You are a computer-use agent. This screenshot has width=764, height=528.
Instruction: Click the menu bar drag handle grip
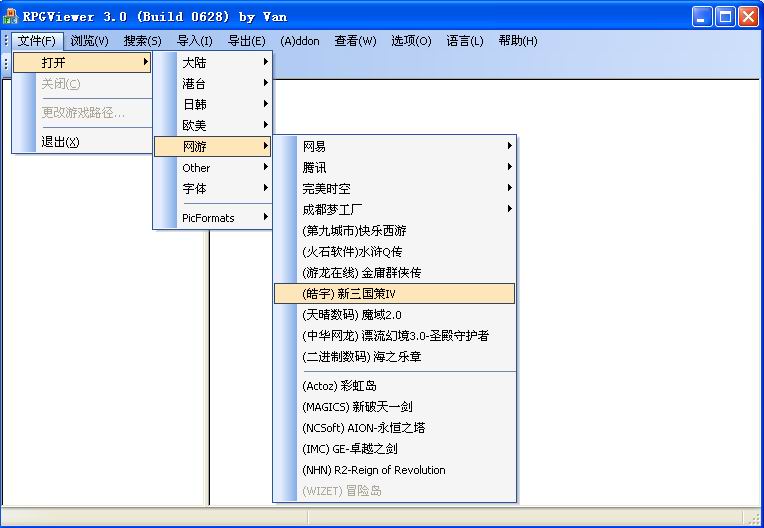point(6,41)
